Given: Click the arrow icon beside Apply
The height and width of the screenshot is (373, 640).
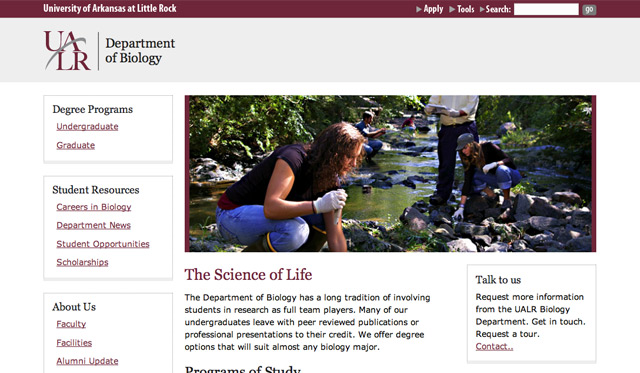Looking at the screenshot, I should 419,9.
